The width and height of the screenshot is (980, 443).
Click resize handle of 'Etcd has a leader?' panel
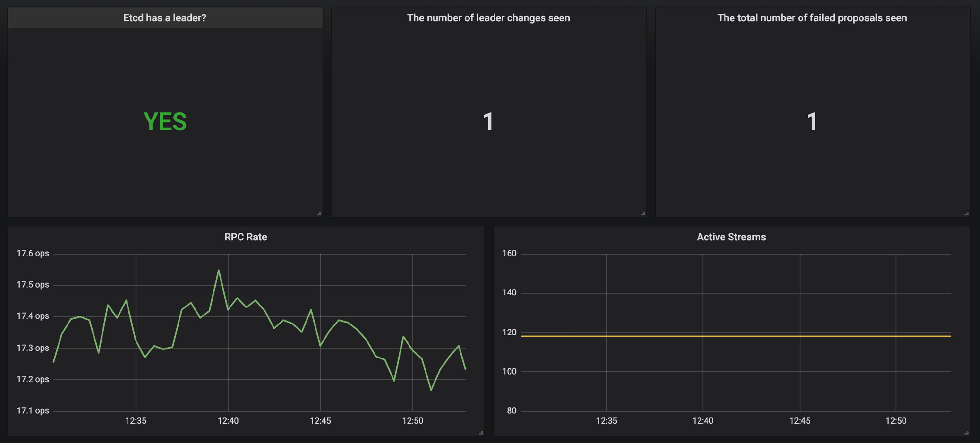[x=319, y=213]
